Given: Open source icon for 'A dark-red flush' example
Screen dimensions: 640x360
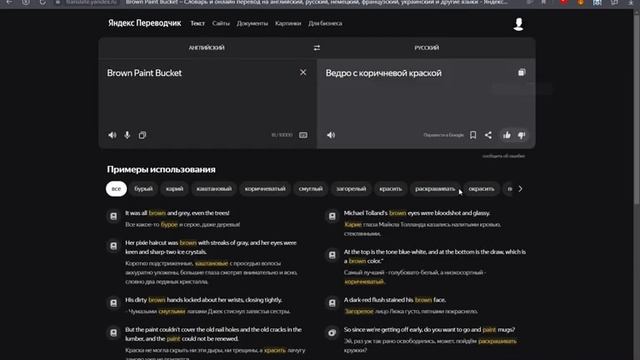Looking at the screenshot, I should coord(332,303).
